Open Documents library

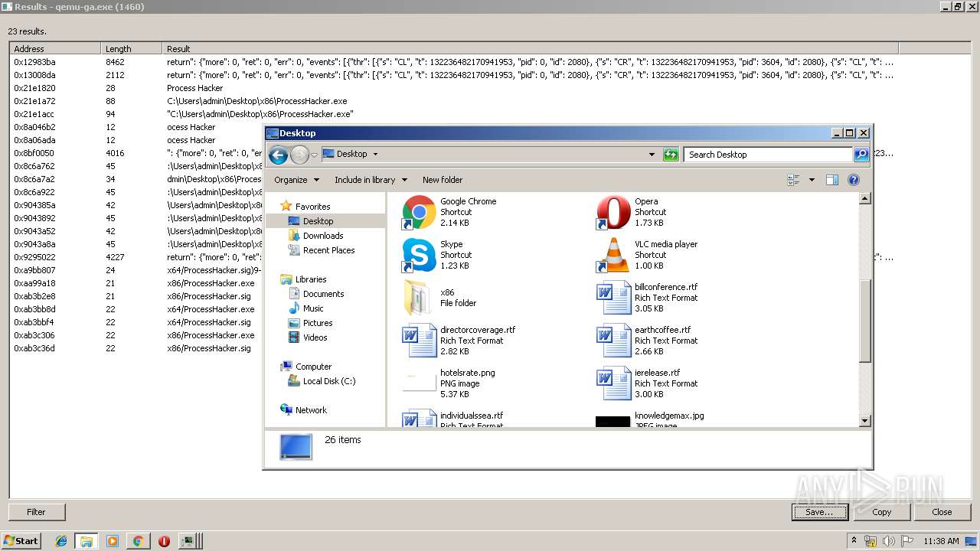tap(323, 293)
